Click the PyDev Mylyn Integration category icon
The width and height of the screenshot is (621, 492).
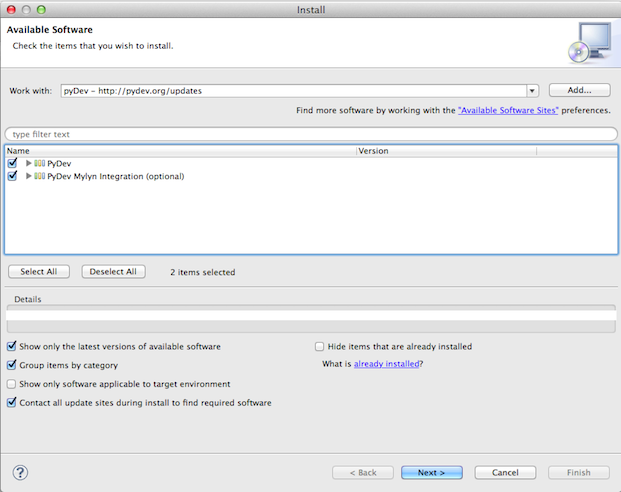click(40, 176)
